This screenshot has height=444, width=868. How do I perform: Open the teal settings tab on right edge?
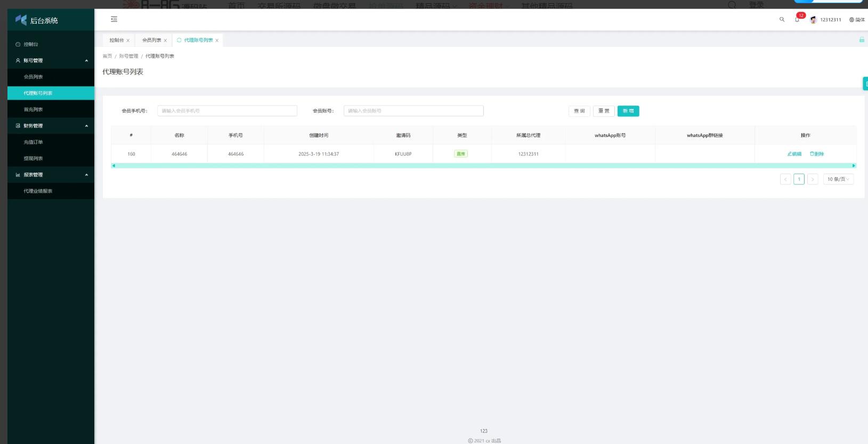[x=865, y=83]
